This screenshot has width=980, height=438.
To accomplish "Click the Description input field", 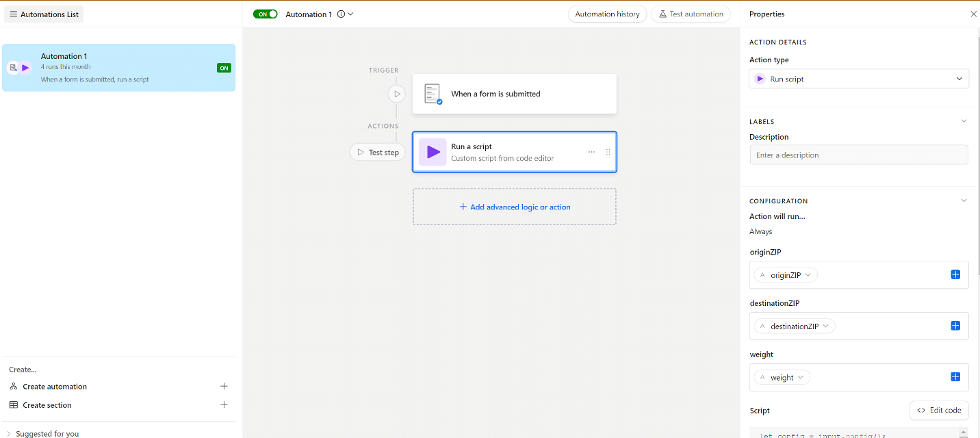I will [858, 155].
